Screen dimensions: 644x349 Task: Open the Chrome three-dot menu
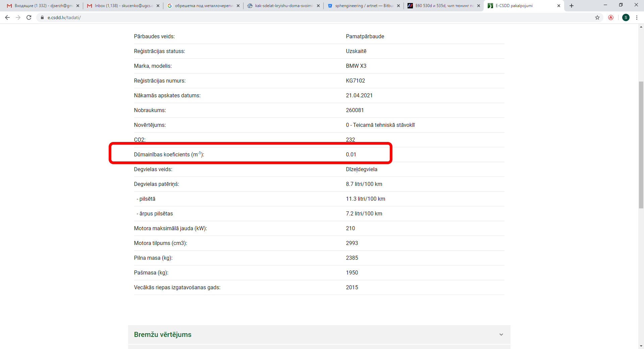[x=637, y=17]
